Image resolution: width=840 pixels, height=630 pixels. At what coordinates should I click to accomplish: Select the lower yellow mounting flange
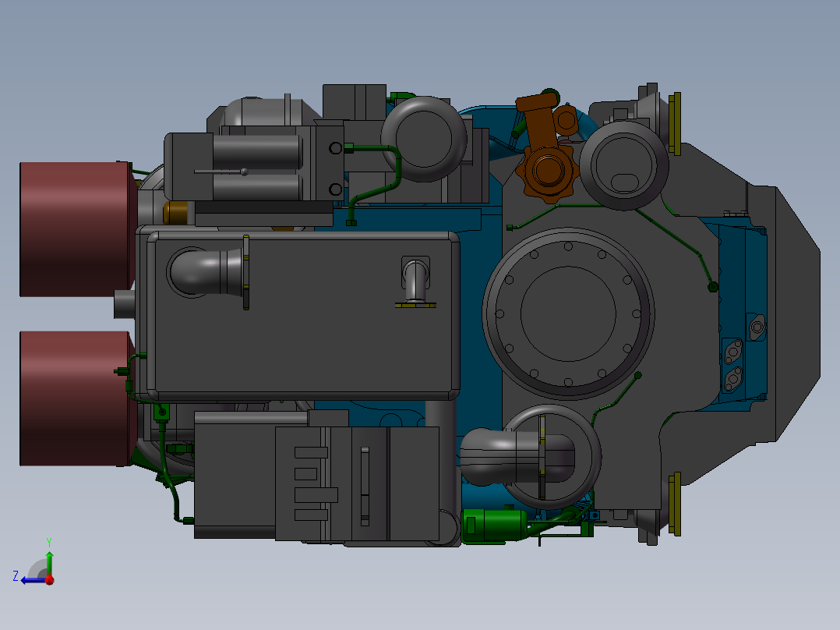click(675, 504)
